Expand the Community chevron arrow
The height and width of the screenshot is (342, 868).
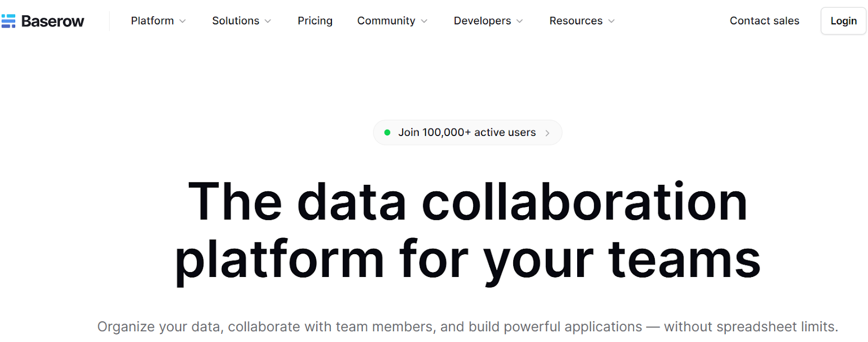tap(424, 21)
